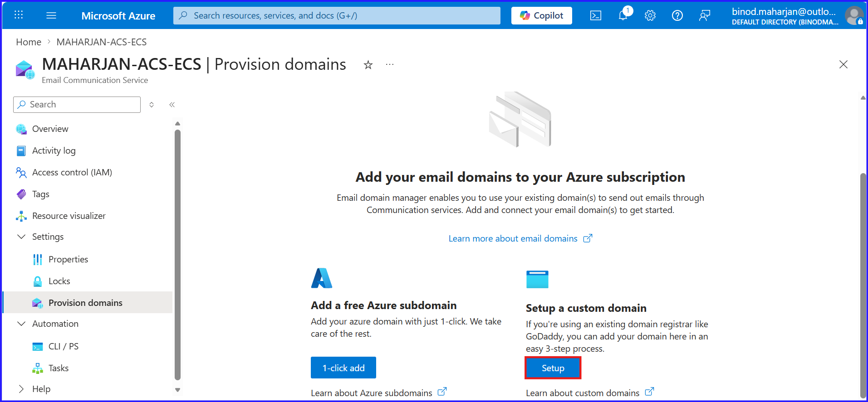
Task: Toggle expand/collapse all menu groups
Action: [x=152, y=105]
